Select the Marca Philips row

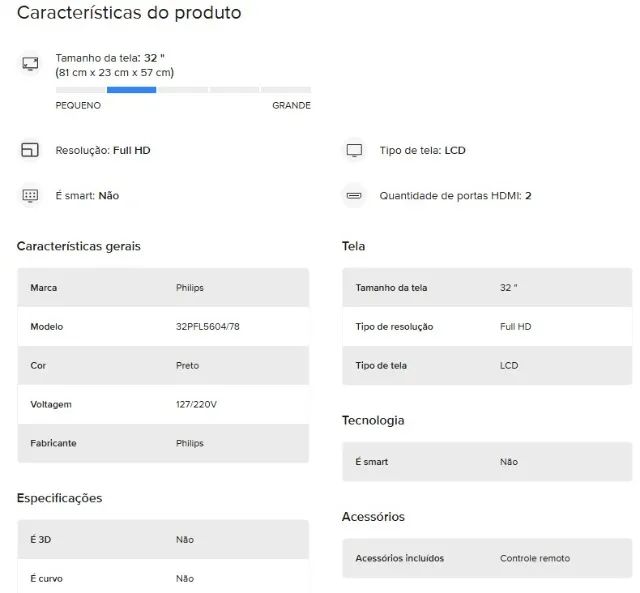click(x=163, y=287)
